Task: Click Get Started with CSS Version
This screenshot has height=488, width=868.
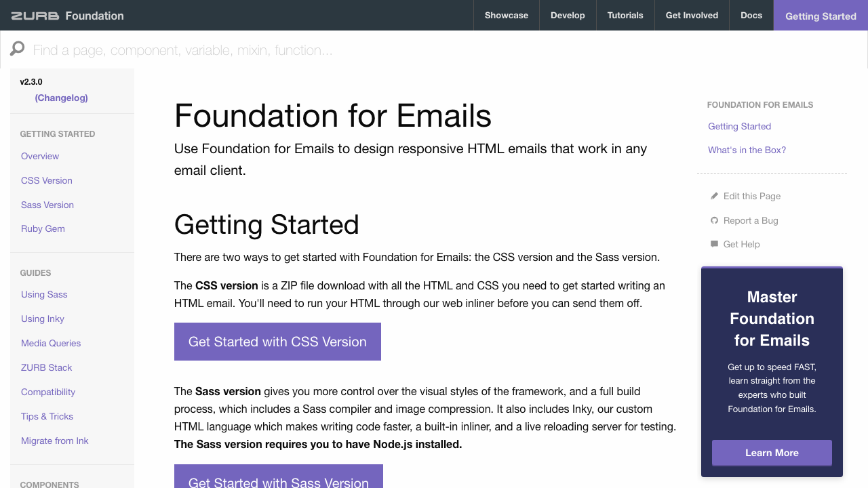Action: click(x=277, y=342)
